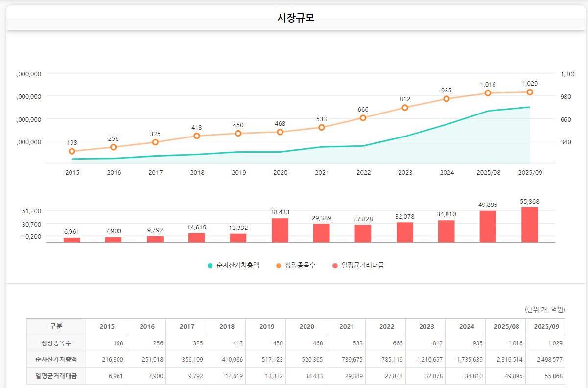Click the 660 right axis label
Image resolution: width=588 pixels, height=388 pixels.
click(x=566, y=119)
